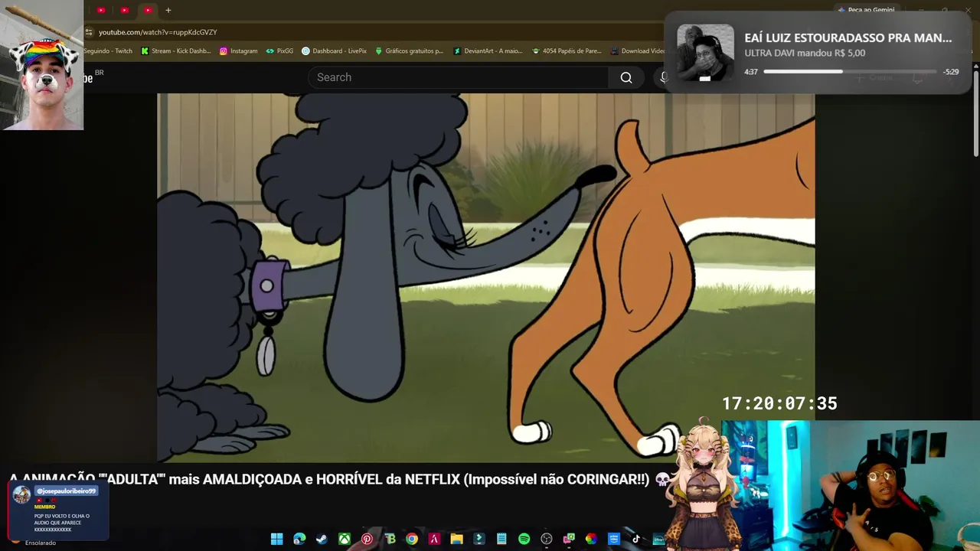The image size is (980, 551).
Task: Open the Xbox app in taskbar
Action: pyautogui.click(x=345, y=539)
